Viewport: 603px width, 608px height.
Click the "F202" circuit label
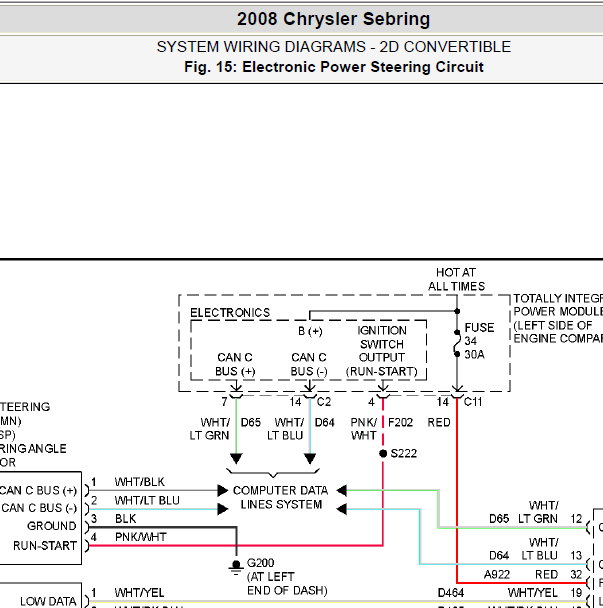point(400,422)
